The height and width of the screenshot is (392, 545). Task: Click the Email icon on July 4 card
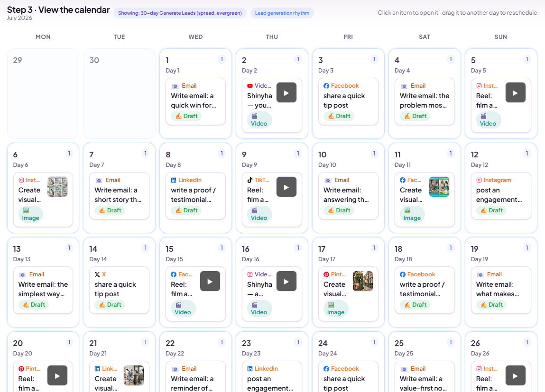click(x=404, y=86)
